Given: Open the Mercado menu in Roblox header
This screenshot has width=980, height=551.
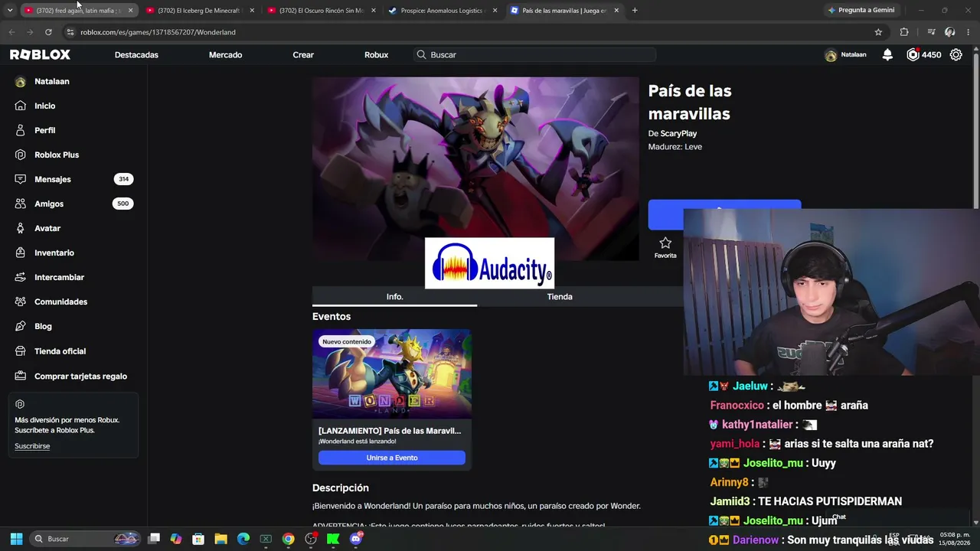Looking at the screenshot, I should 225,55.
